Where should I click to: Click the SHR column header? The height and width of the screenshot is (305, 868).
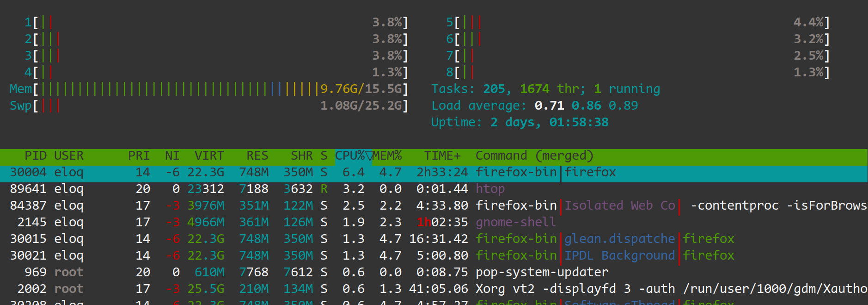[x=301, y=156]
